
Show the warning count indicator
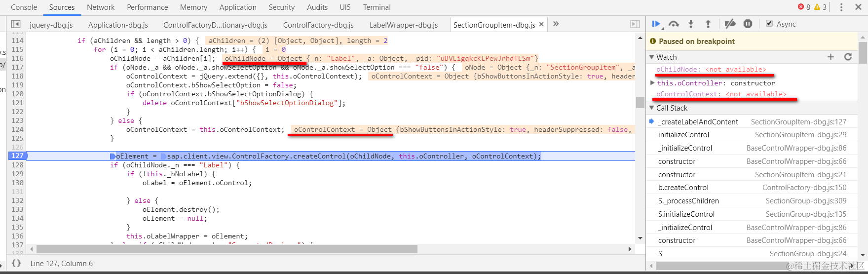pos(820,7)
